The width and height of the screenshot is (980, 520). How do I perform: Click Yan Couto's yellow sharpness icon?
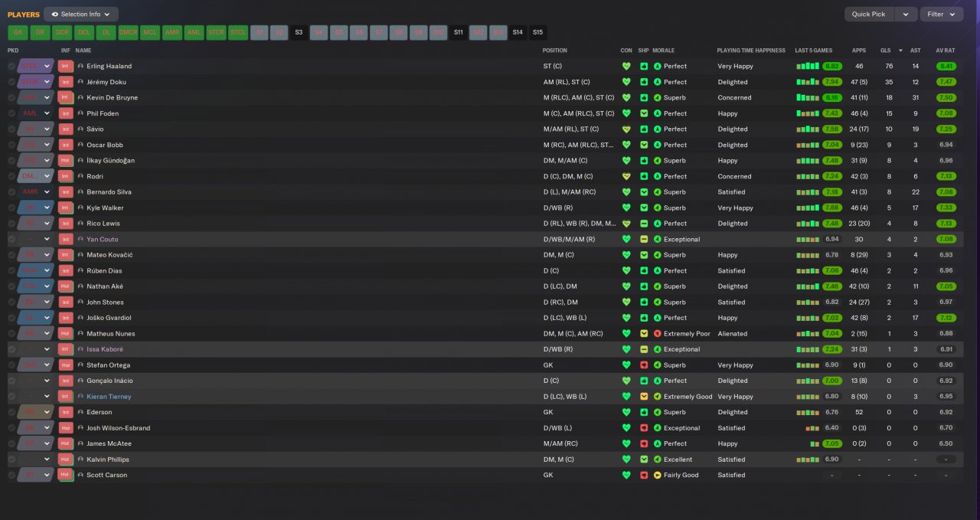(644, 239)
